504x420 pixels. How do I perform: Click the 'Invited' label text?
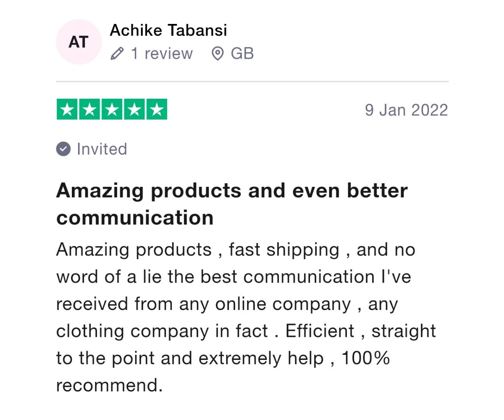point(102,149)
